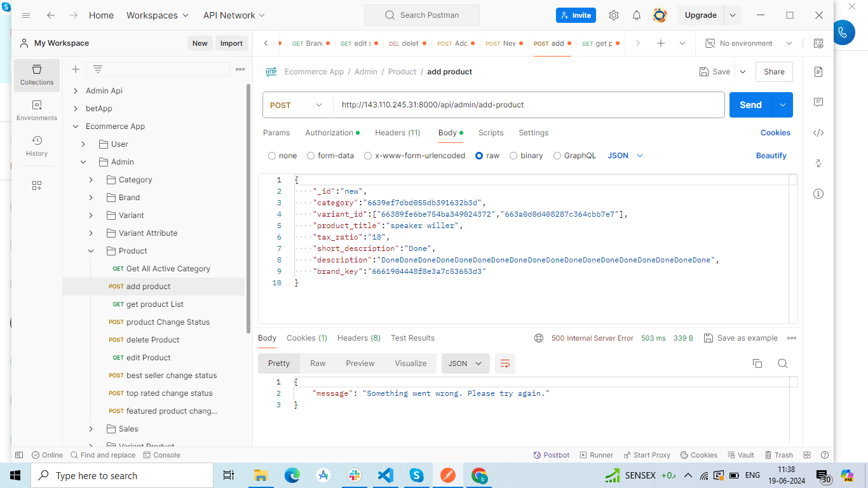Select the form-data body type
The height and width of the screenshot is (488, 868).
[x=311, y=156]
